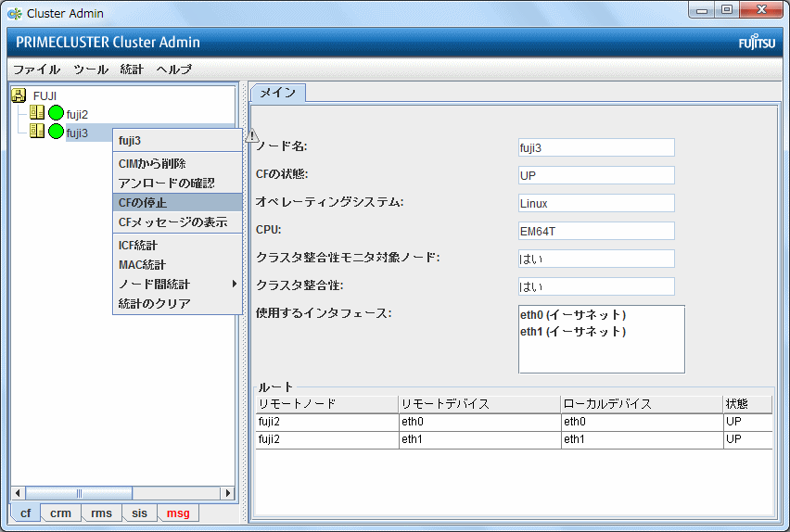Open the 統計 menu
This screenshot has height=532, width=790.
point(132,69)
